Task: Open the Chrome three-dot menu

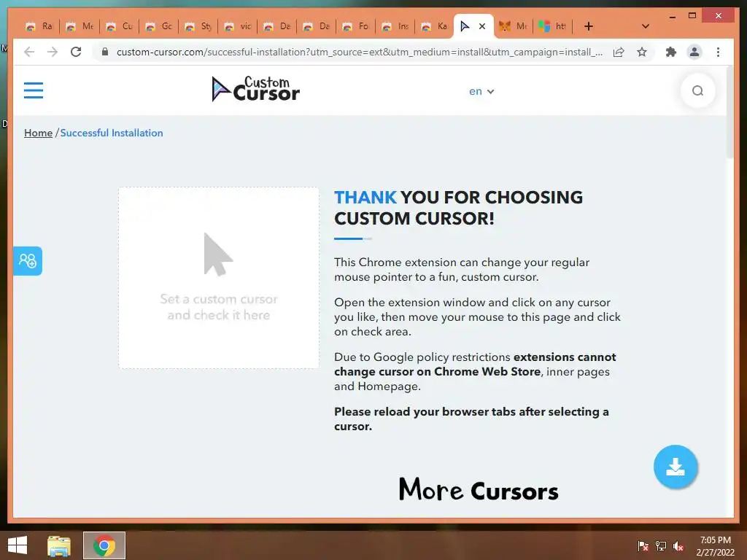Action: pos(718,52)
